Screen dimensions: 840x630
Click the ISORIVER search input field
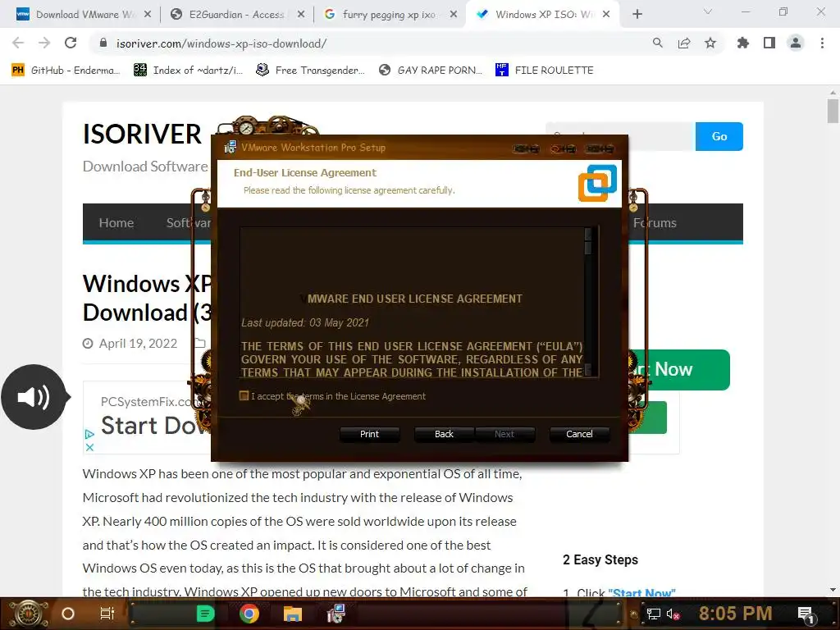(x=620, y=137)
